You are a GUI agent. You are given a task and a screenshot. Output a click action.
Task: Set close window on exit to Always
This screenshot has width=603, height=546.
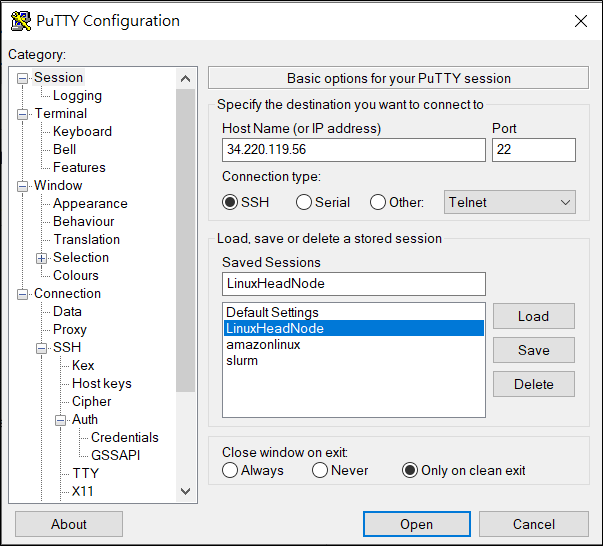pos(230,470)
